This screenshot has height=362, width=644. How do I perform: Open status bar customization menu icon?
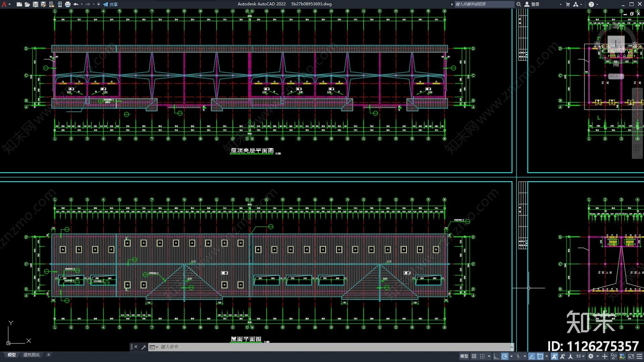coord(639,356)
